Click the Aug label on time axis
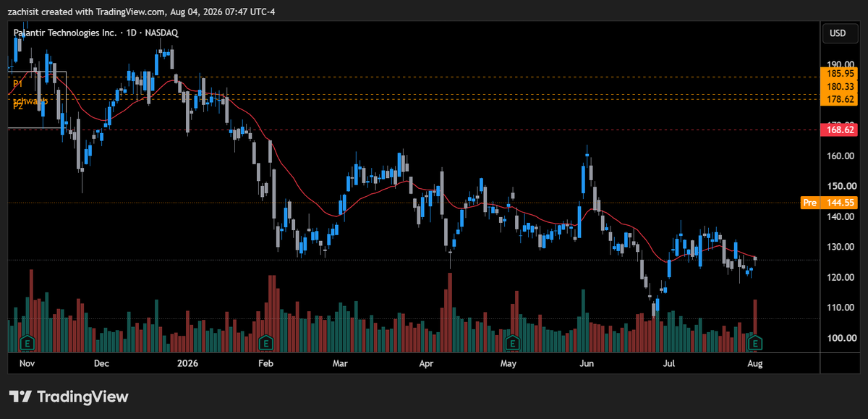The height and width of the screenshot is (419, 868). (x=754, y=363)
